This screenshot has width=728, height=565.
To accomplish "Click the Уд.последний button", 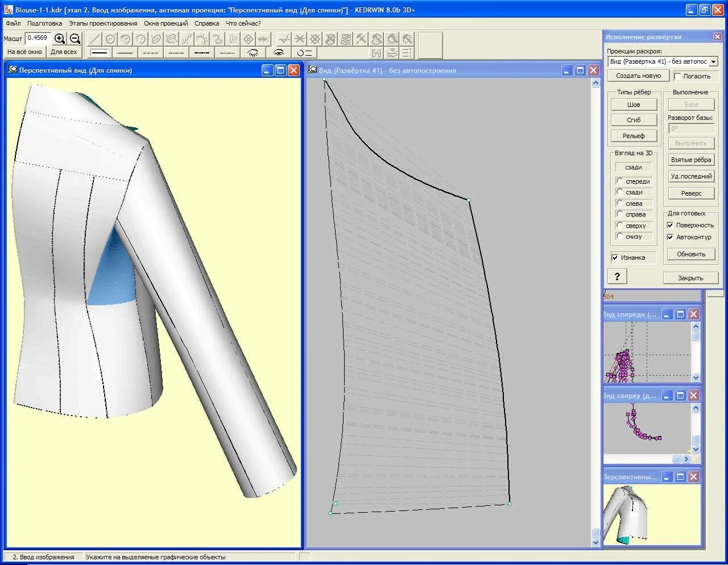I will [x=691, y=176].
